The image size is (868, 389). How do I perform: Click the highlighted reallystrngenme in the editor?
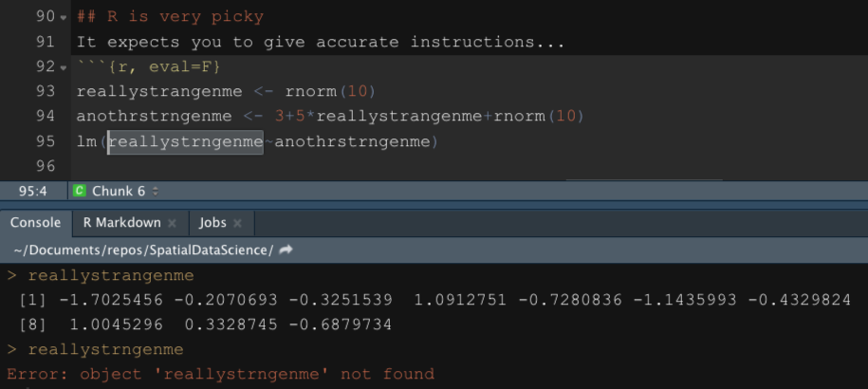click(x=185, y=141)
